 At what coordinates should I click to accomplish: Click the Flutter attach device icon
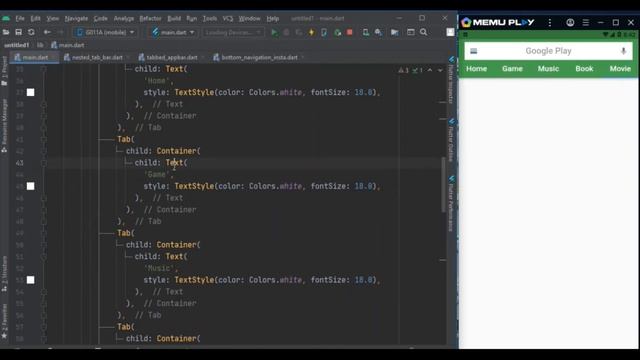[x=324, y=32]
